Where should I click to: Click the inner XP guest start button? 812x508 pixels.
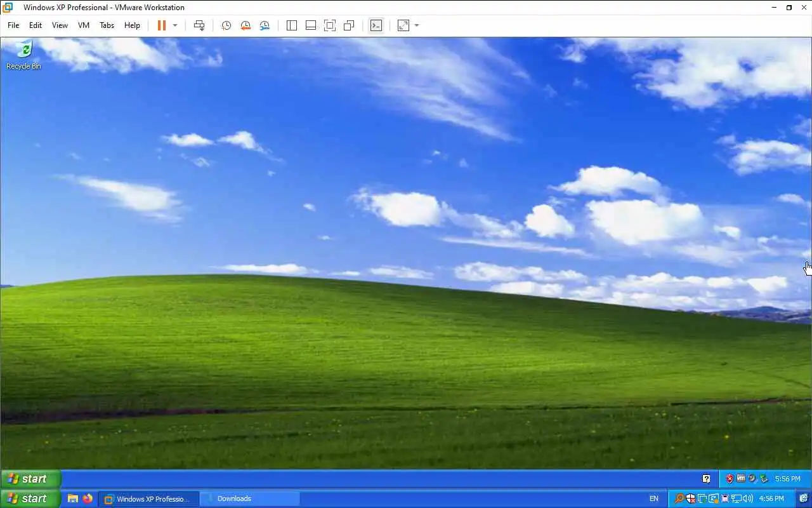30,479
